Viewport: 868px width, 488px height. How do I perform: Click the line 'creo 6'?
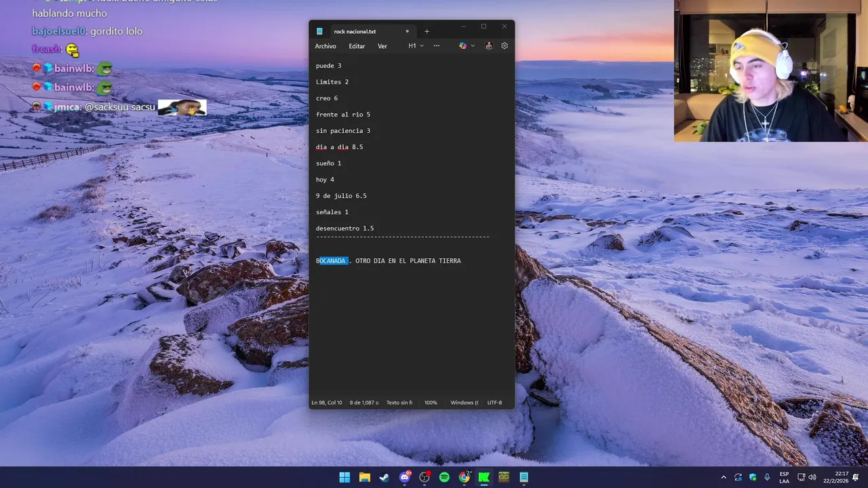tap(327, 98)
